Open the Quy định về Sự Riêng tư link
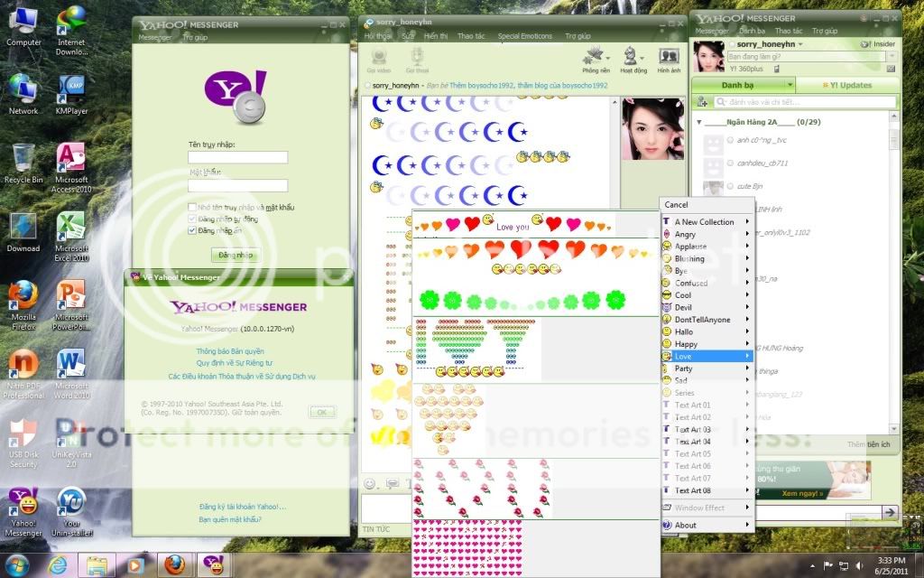 [235, 363]
